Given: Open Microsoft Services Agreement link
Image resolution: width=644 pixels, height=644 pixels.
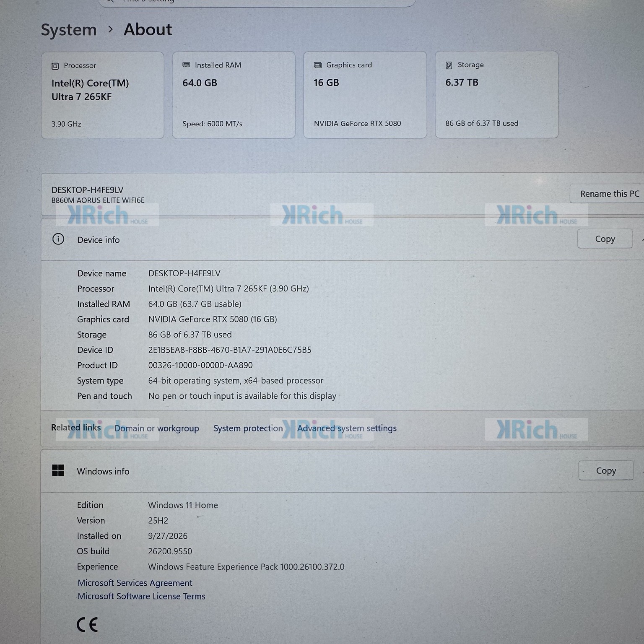Looking at the screenshot, I should tap(135, 583).
